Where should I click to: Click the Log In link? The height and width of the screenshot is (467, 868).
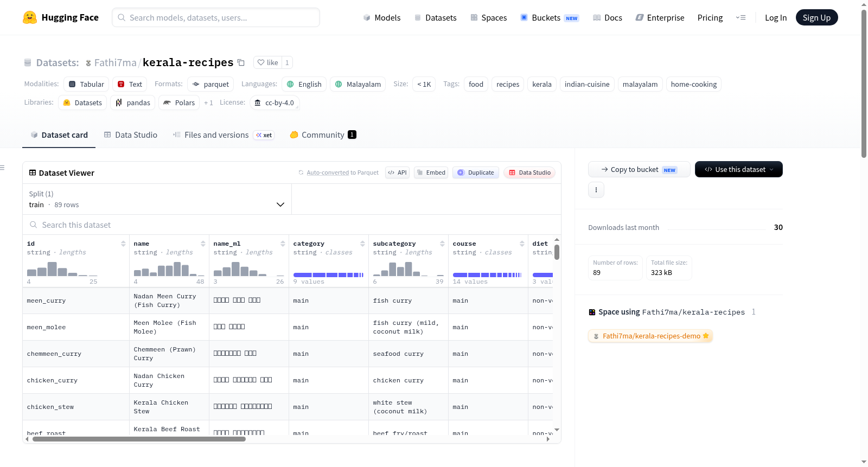[776, 18]
